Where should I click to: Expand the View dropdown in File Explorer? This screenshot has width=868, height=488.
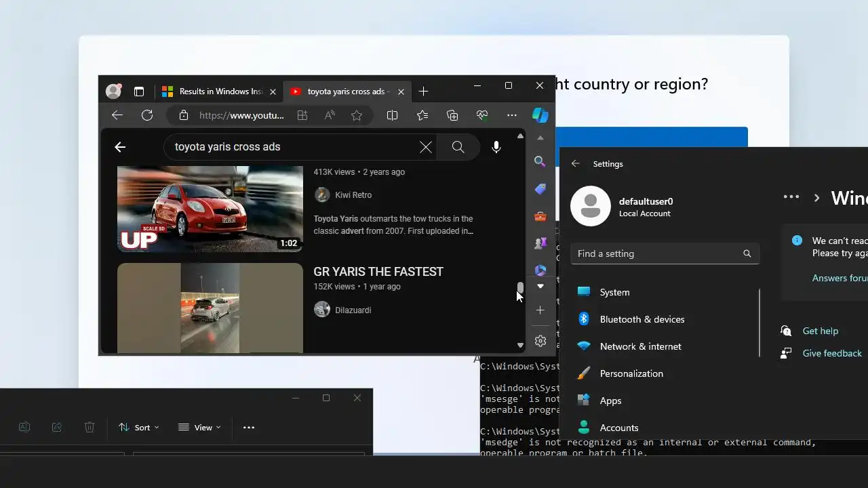[x=200, y=427]
